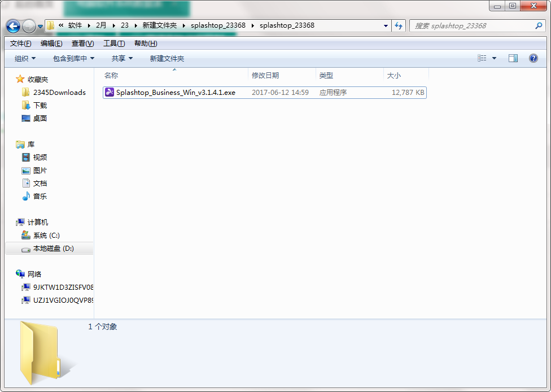Select 计算机 in the navigation pane
This screenshot has width=551, height=392.
coord(38,223)
